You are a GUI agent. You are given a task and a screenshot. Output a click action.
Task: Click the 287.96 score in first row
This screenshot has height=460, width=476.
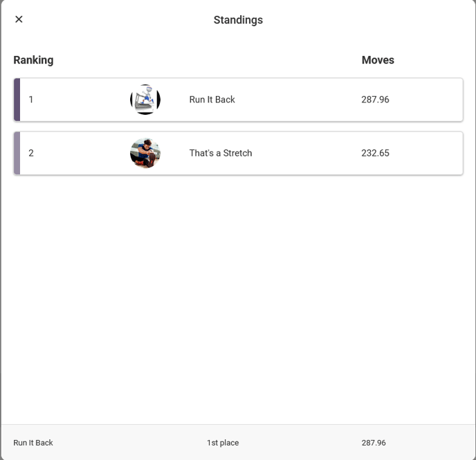click(375, 100)
